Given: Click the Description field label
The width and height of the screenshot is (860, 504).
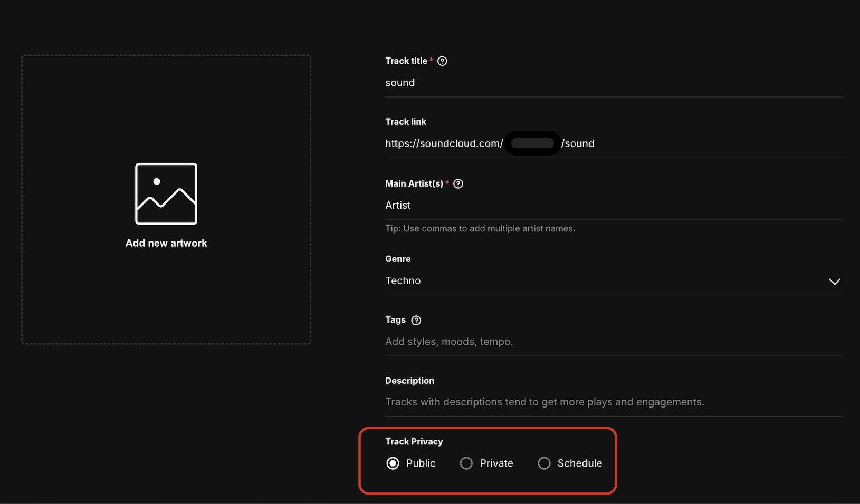Looking at the screenshot, I should [x=409, y=381].
